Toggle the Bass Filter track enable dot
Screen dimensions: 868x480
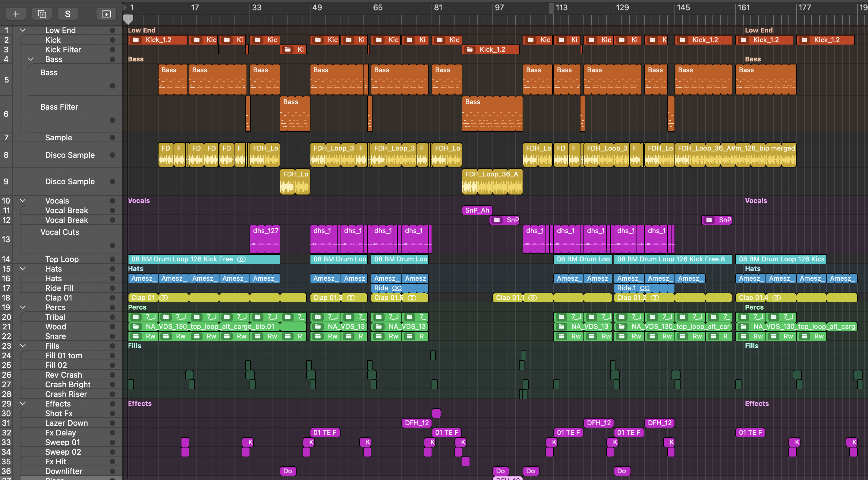coord(112,120)
